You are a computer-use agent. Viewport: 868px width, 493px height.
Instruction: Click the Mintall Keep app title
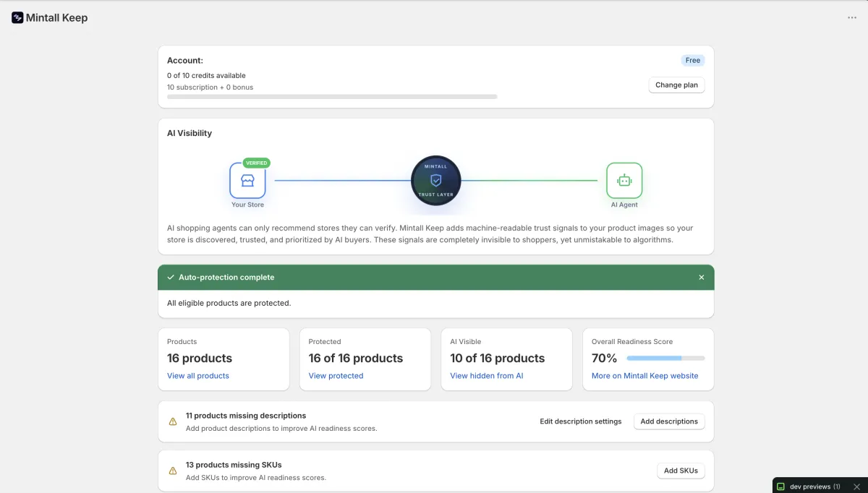[x=56, y=18]
